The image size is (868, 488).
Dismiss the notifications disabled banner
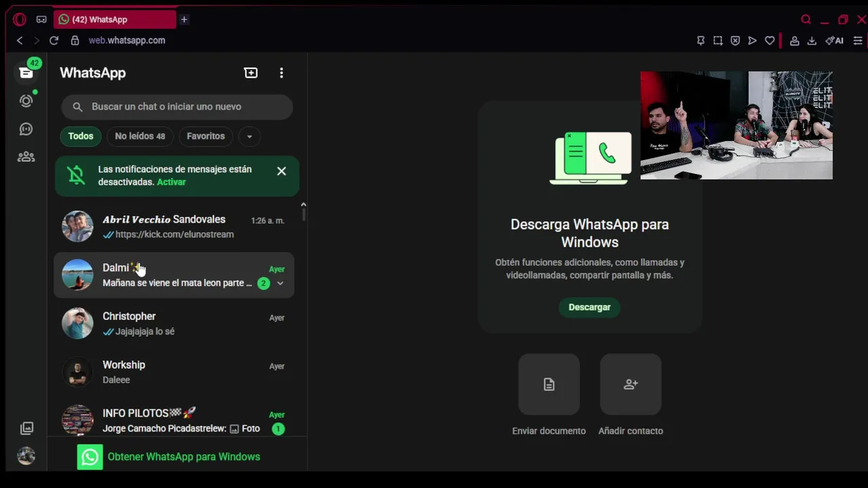tap(281, 171)
